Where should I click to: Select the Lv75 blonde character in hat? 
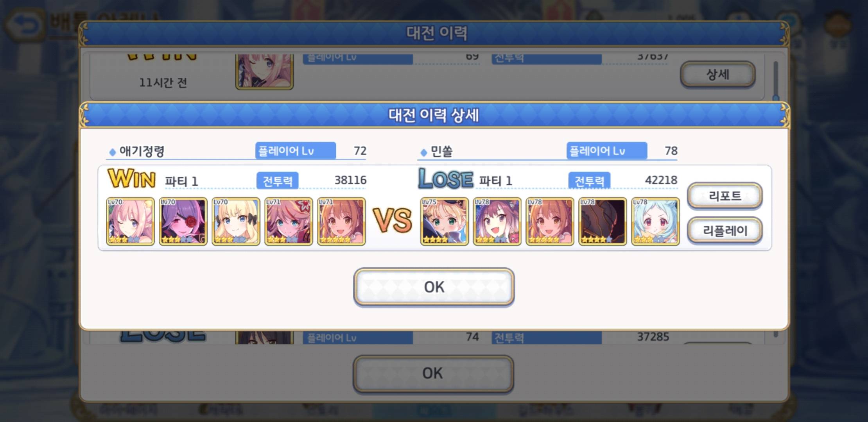[x=444, y=221]
